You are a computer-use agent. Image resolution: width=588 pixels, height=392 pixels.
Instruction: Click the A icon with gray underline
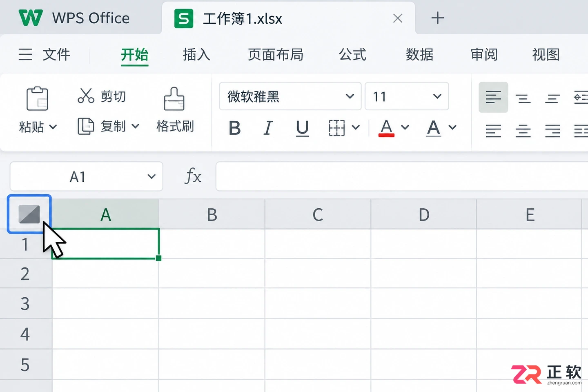[434, 128]
